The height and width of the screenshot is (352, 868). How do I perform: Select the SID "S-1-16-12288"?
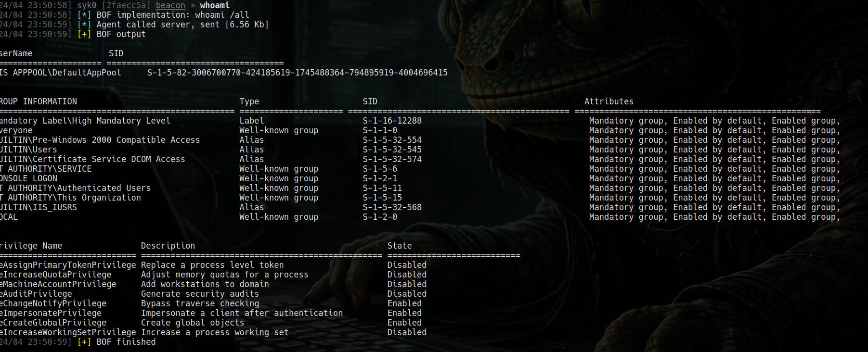(392, 121)
